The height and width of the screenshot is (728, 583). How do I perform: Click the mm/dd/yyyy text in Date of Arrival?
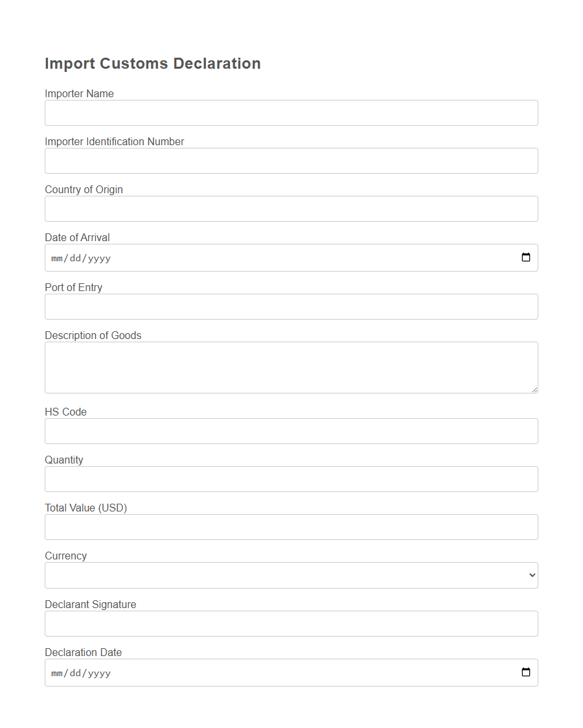pyautogui.click(x=80, y=257)
